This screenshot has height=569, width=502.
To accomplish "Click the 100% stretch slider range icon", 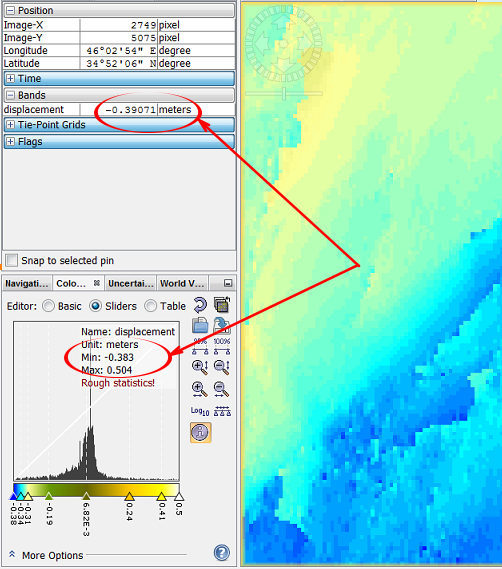I will pos(222,346).
